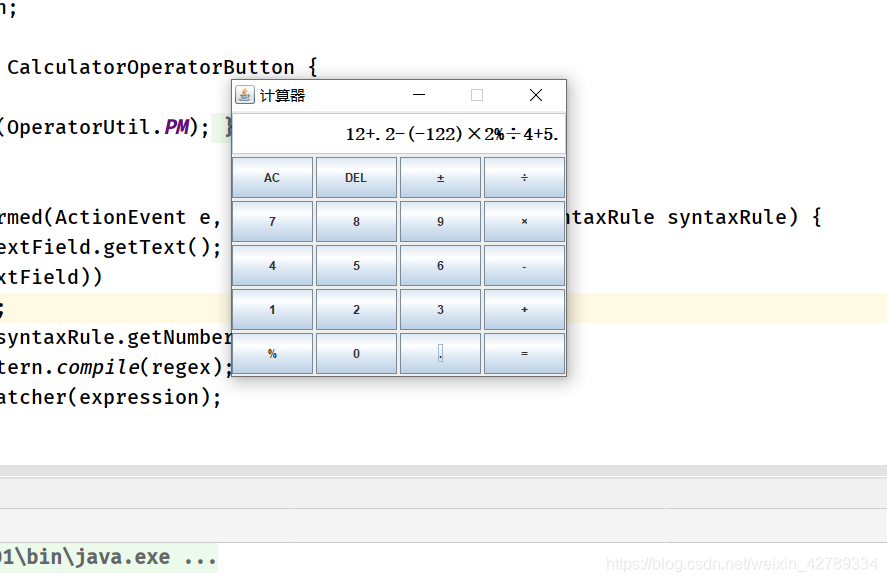Click the multiplication (×) operator button
The width and height of the screenshot is (887, 582).
[x=524, y=222]
